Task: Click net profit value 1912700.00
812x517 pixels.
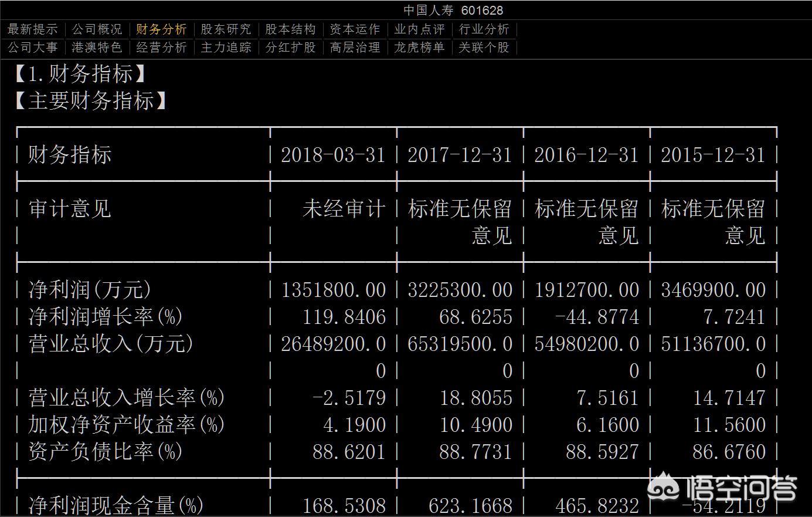Action: [x=587, y=290]
